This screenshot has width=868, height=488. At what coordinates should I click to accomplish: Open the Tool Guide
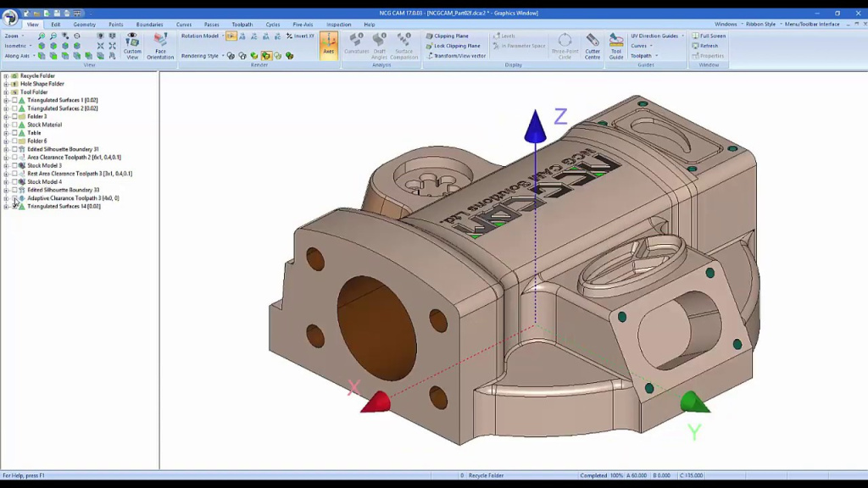point(616,46)
